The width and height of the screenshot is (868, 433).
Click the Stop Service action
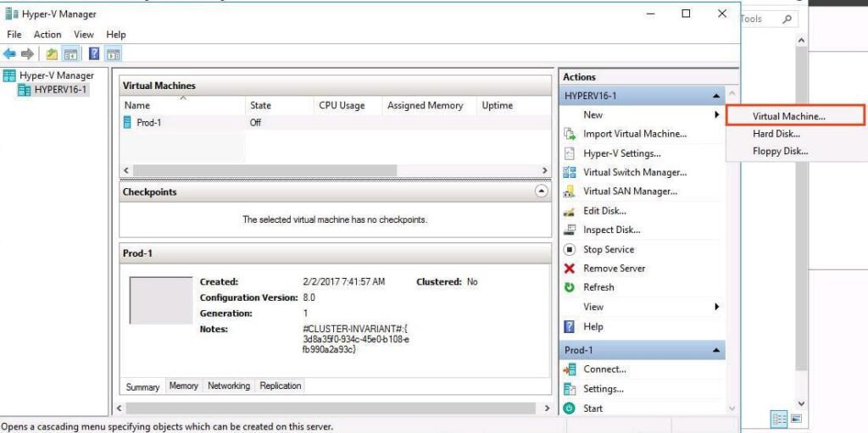pyautogui.click(x=608, y=249)
